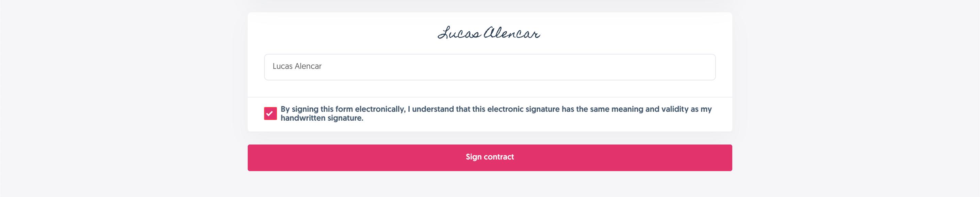This screenshot has height=197, width=980.
Task: Click the Lucas Alencar name input field
Action: point(490,67)
